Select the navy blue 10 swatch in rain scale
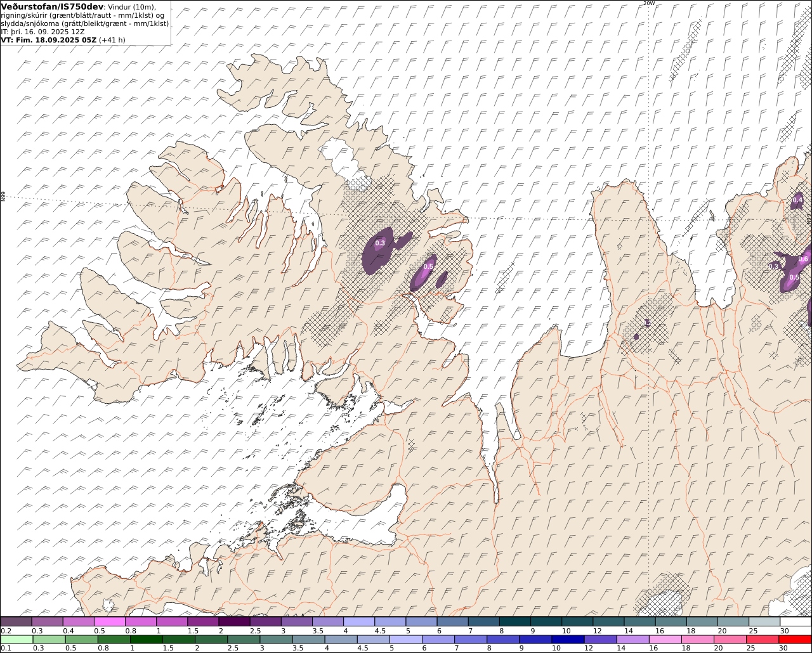The height and width of the screenshot is (653, 812). click(567, 639)
